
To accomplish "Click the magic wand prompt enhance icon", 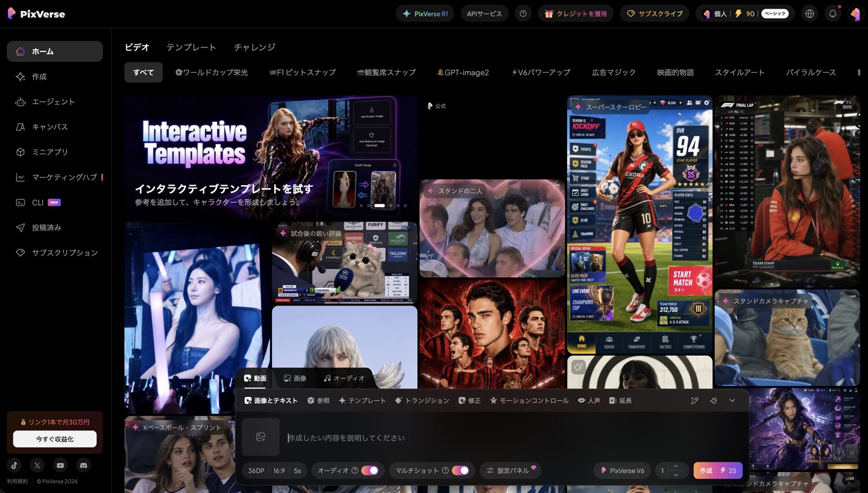I will coord(694,400).
